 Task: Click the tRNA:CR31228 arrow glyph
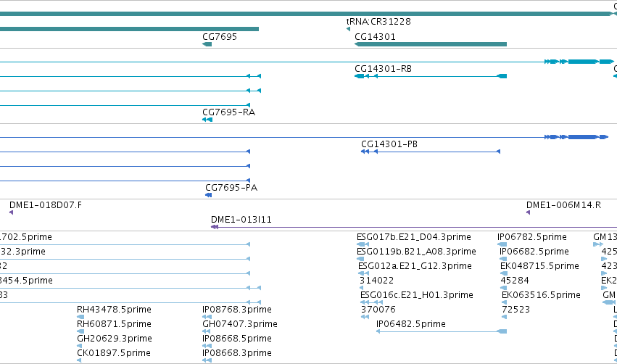[x=348, y=29]
